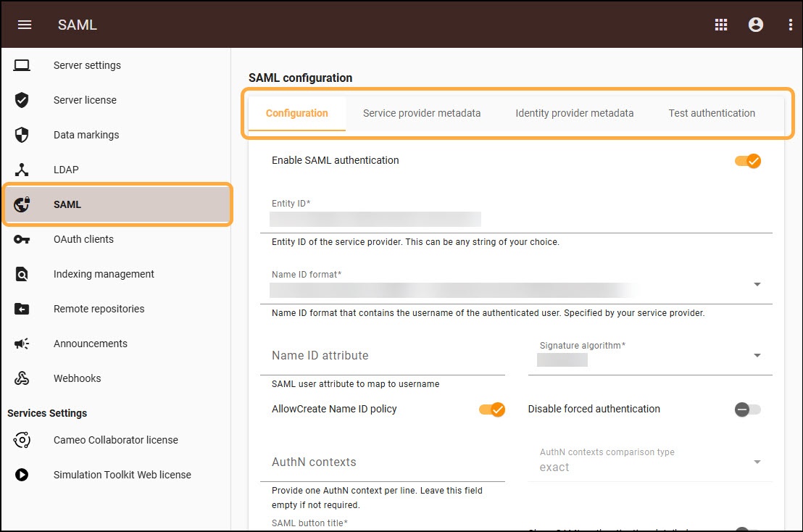Click the LDAP hierarchy icon
Image resolution: width=803 pixels, height=532 pixels.
[22, 170]
